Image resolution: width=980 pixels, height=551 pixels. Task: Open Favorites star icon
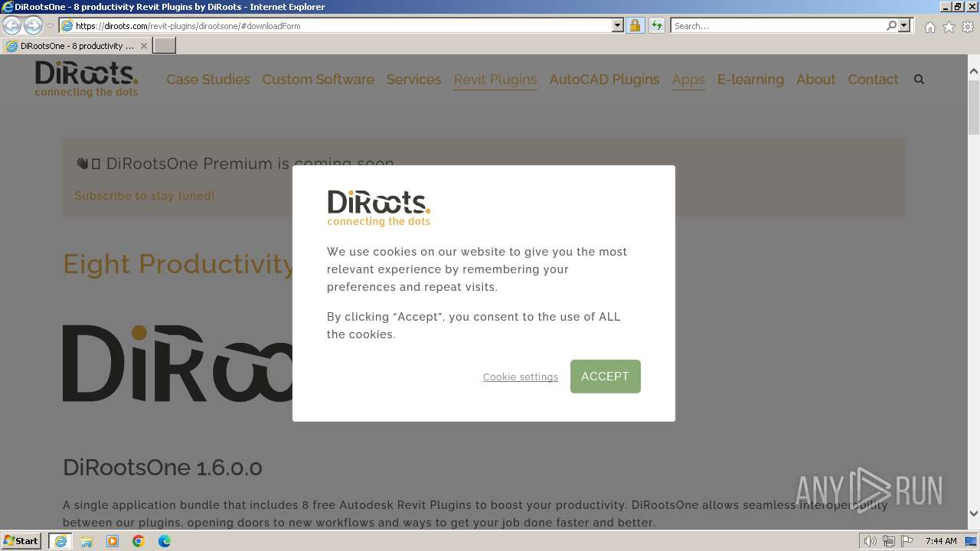949,27
